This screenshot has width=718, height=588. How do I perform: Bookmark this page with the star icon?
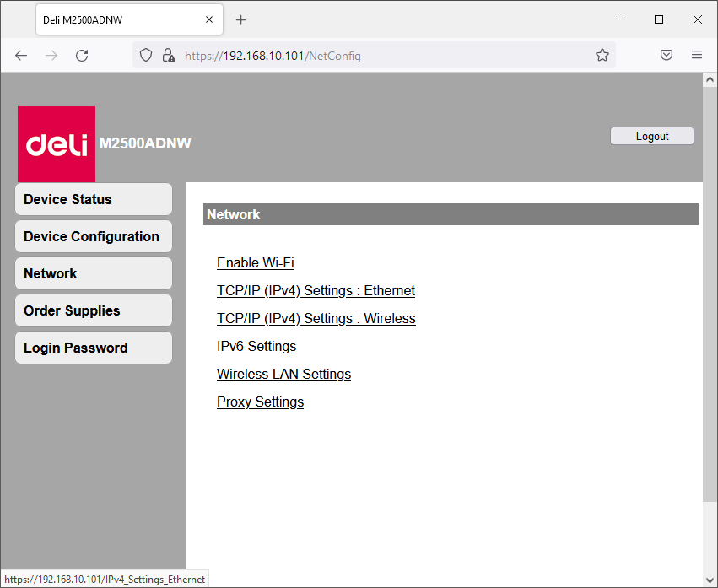(602, 56)
